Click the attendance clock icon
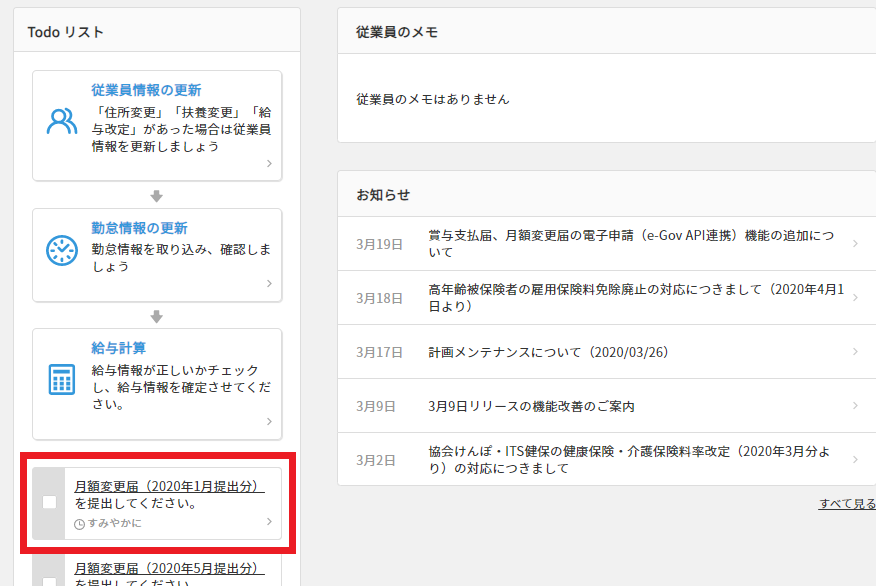Image resolution: width=876 pixels, height=586 pixels. point(62,250)
